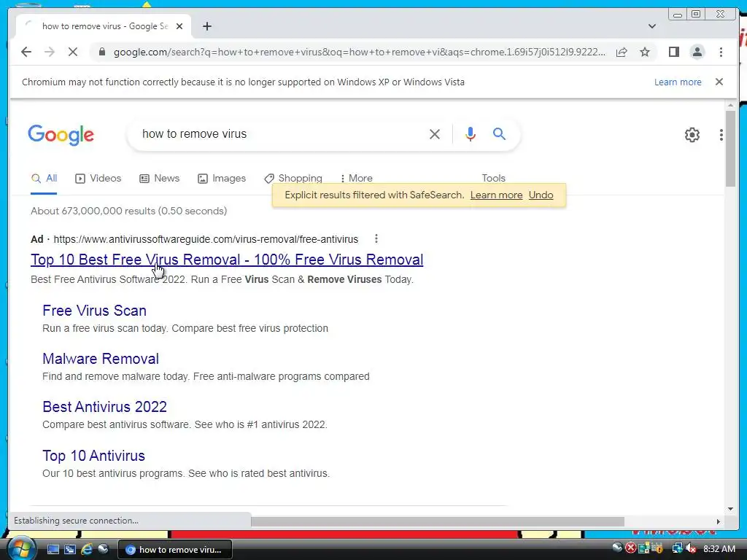Toggle the browser side panel
The height and width of the screenshot is (560, 747).
point(673,52)
